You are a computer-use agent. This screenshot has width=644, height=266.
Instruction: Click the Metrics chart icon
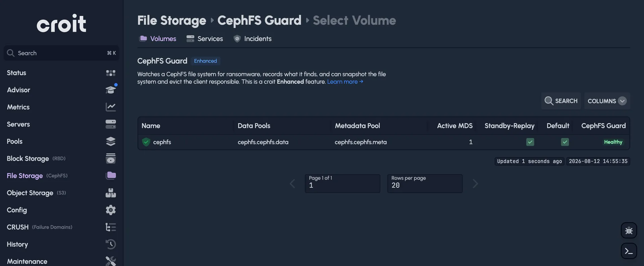coord(111,107)
